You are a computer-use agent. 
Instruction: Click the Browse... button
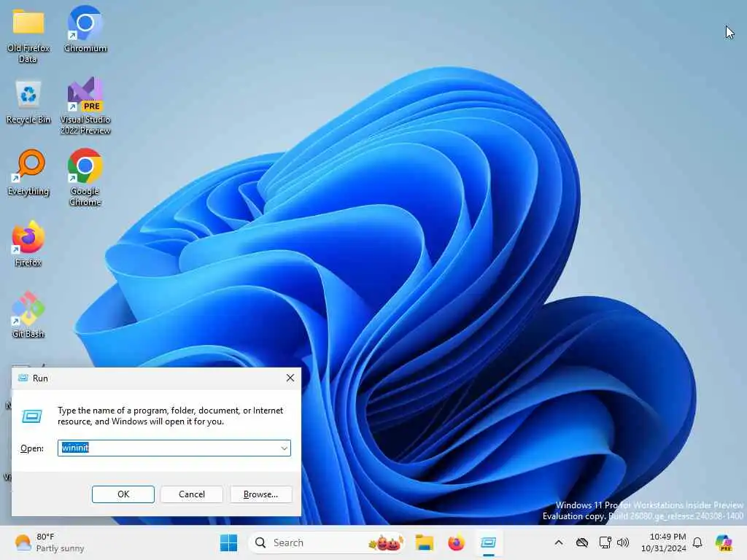click(x=260, y=494)
